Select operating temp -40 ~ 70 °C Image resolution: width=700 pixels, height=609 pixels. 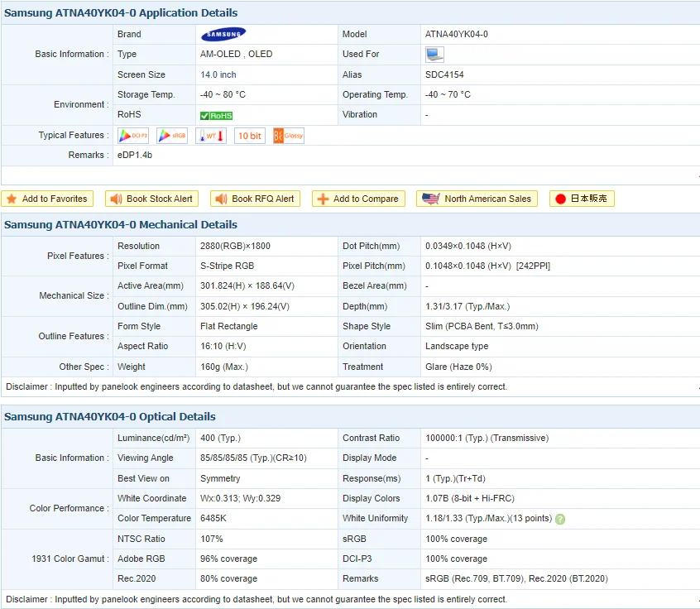pyautogui.click(x=448, y=94)
